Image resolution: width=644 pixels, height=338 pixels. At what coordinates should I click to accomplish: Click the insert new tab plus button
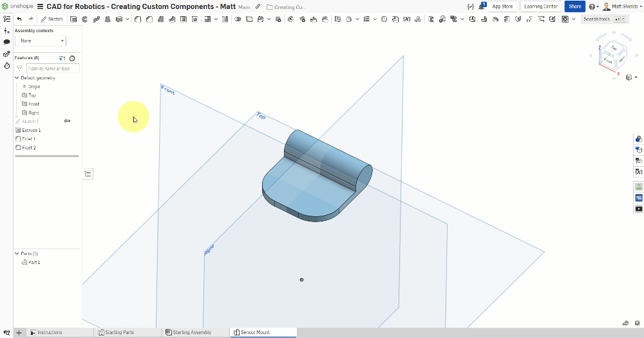point(19,332)
